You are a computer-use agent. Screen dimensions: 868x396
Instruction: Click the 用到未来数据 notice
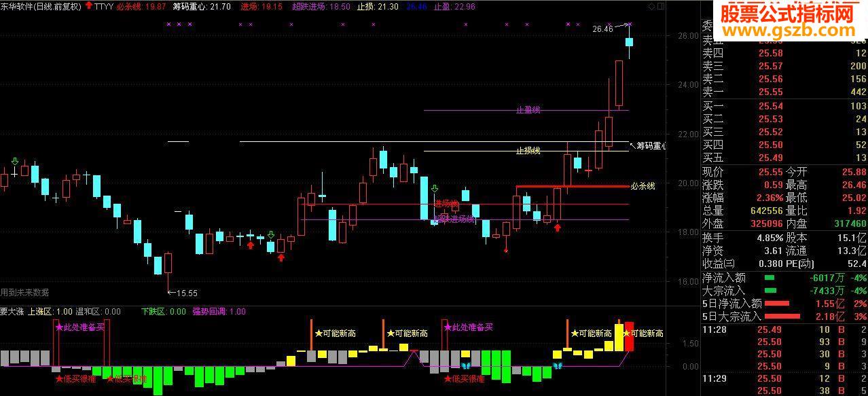[x=24, y=293]
